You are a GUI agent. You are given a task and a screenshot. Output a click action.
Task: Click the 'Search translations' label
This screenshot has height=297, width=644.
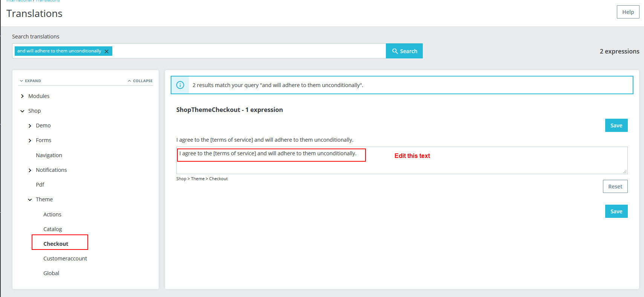pos(36,37)
